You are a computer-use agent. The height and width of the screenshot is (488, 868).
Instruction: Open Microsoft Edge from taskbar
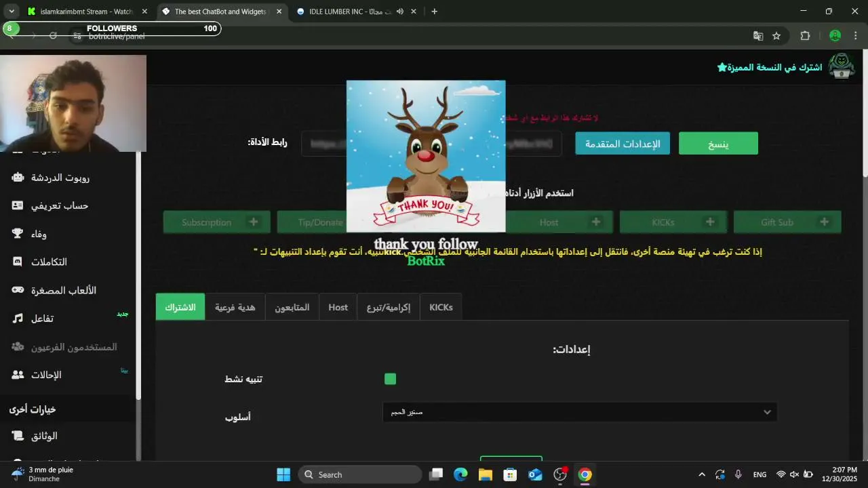pos(460,474)
